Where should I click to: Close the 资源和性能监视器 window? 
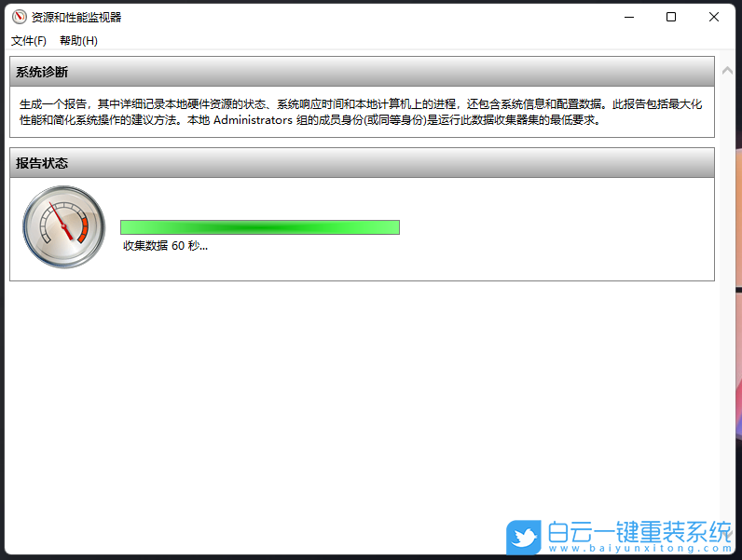pyautogui.click(x=714, y=17)
